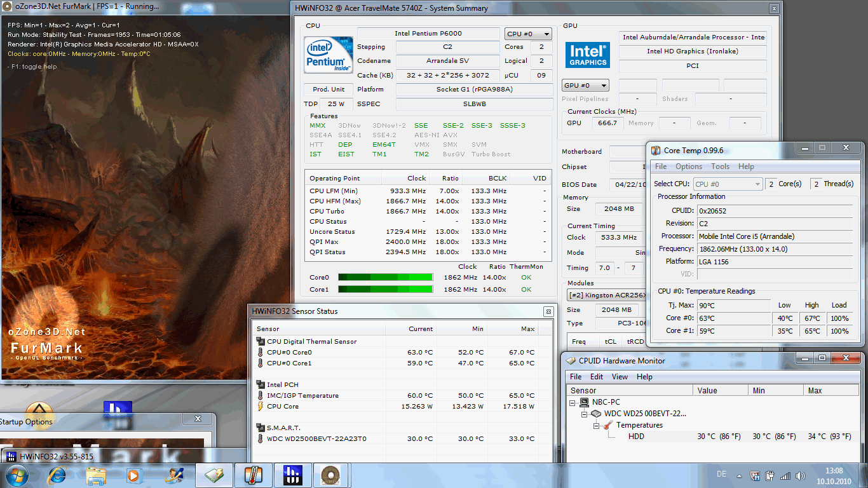
Task: Click the Core0 green load bar
Action: [385, 277]
